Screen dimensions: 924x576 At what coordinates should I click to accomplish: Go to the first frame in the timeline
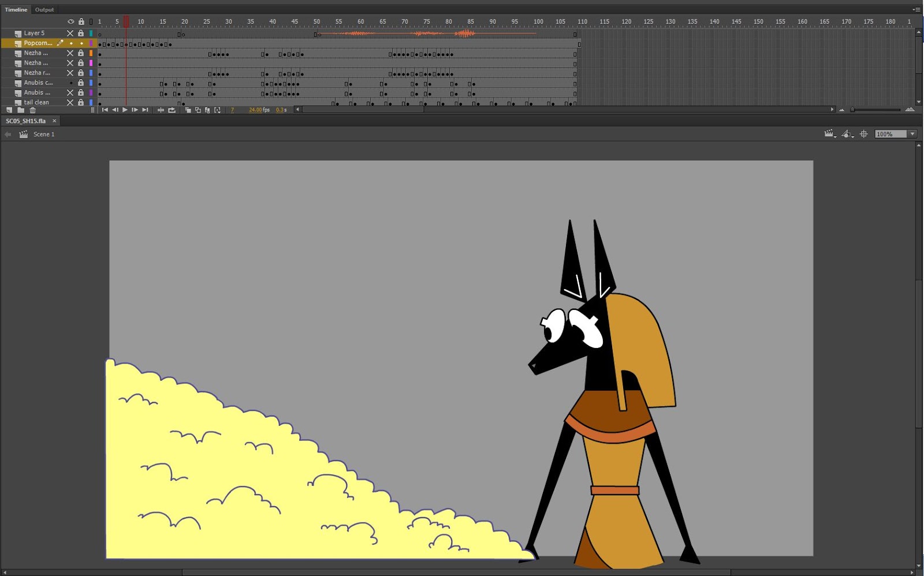click(105, 110)
